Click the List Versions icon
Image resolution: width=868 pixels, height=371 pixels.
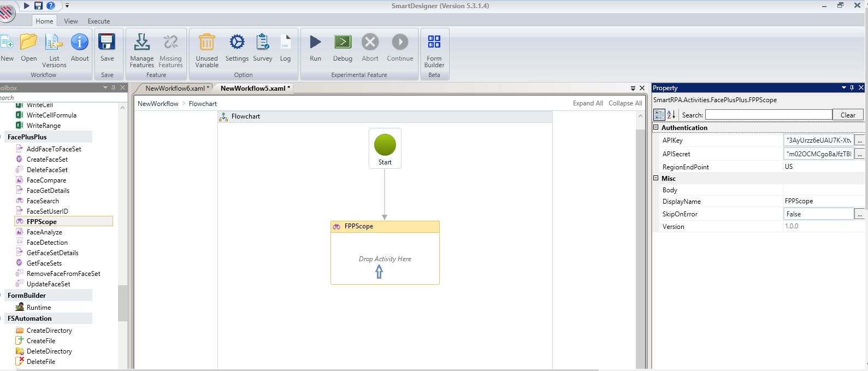pos(54,42)
